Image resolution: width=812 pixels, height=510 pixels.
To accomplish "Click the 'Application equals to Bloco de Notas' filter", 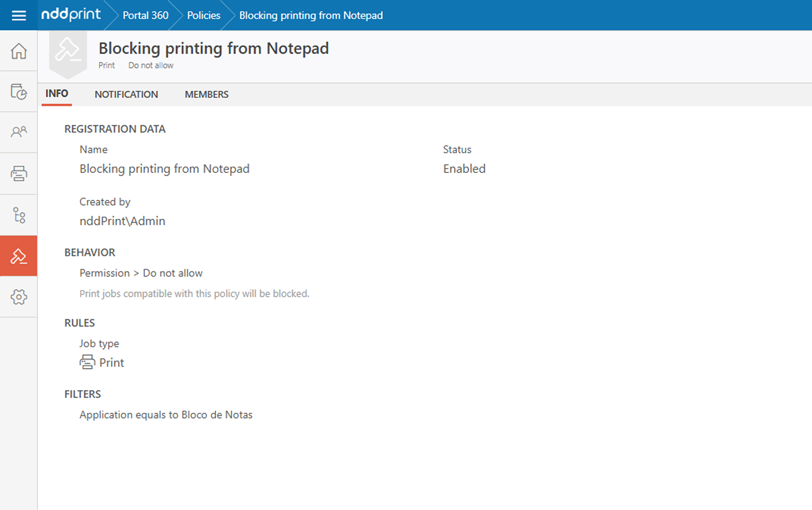I will (166, 415).
